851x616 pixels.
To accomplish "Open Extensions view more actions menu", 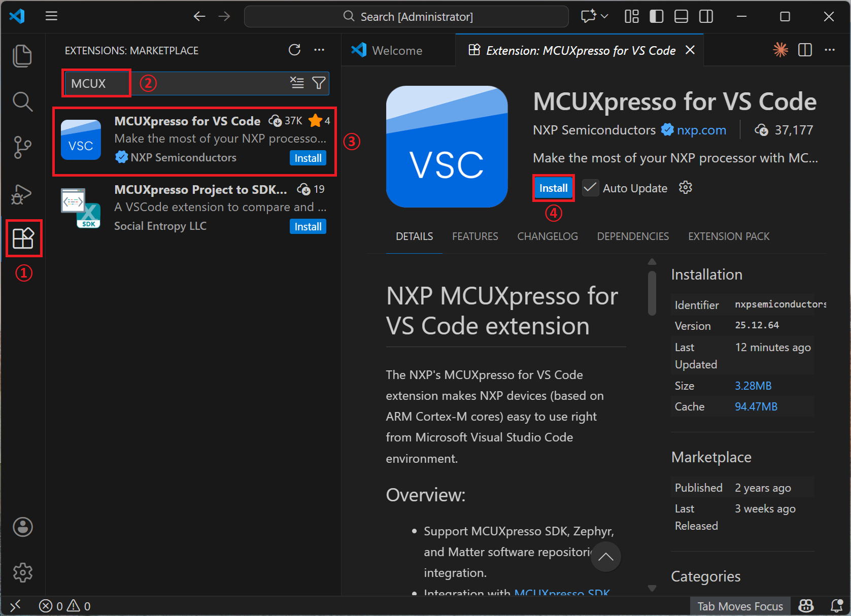I will pos(319,50).
